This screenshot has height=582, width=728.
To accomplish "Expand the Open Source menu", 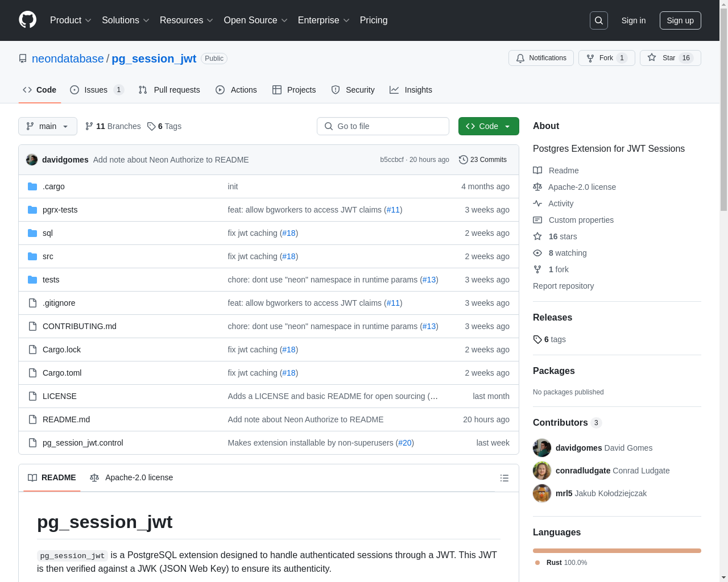I will 256,20.
